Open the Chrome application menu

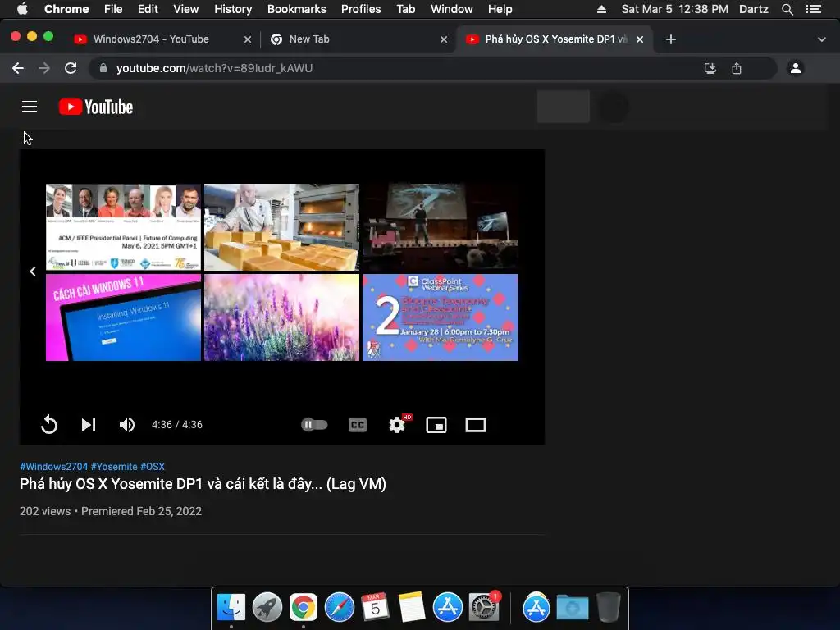tap(66, 9)
